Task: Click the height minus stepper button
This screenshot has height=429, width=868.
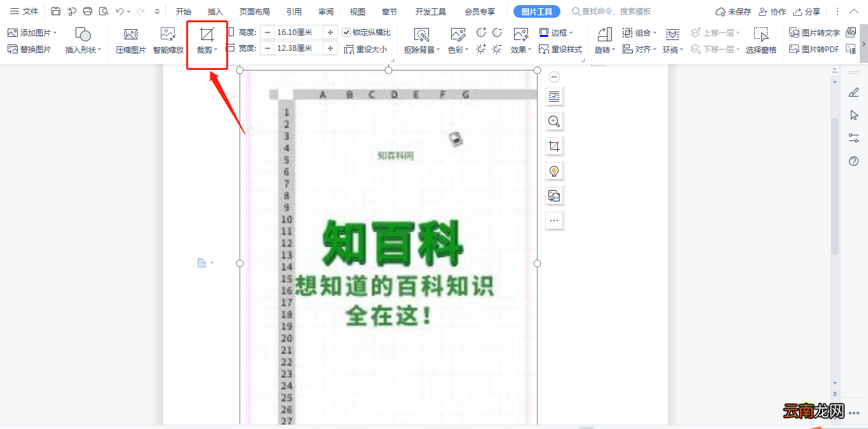Action: [268, 32]
